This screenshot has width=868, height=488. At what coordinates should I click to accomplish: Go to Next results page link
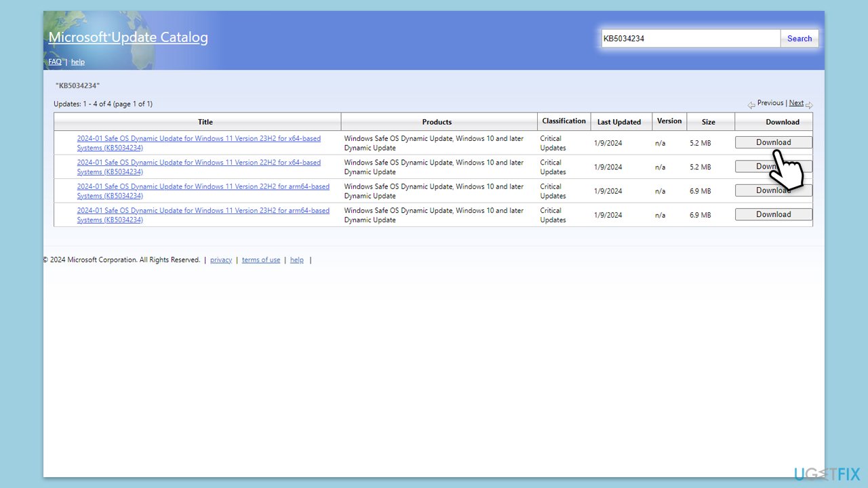click(796, 103)
